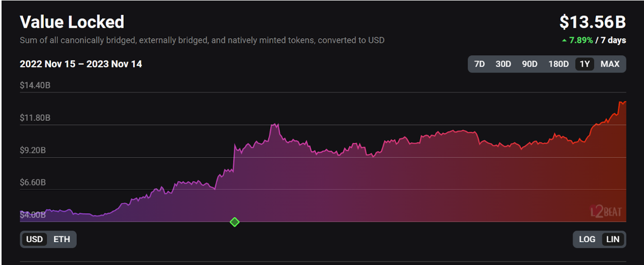This screenshot has width=644, height=265.
Task: Click the description text about bridged tokens
Action: tap(202, 40)
